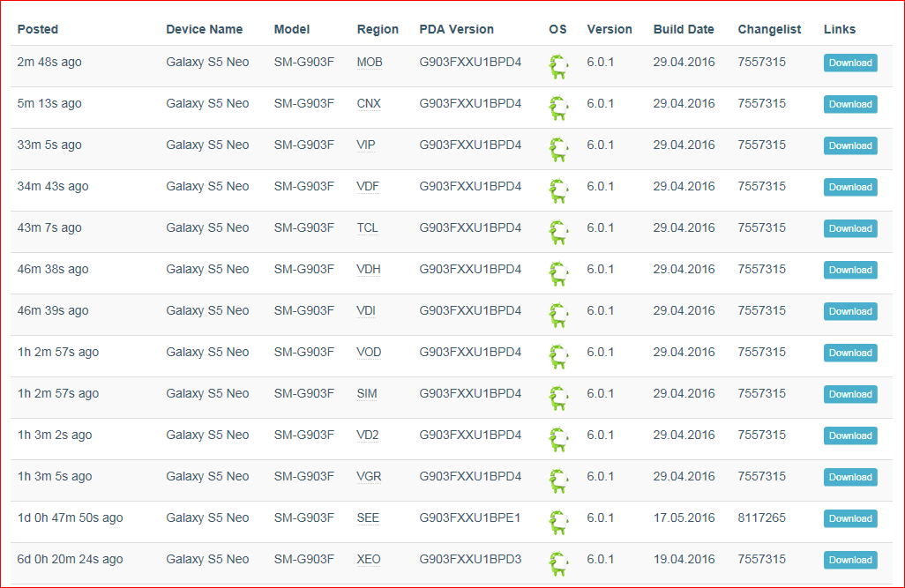Download firmware for region VDI
The height and width of the screenshot is (588, 905).
tap(850, 312)
